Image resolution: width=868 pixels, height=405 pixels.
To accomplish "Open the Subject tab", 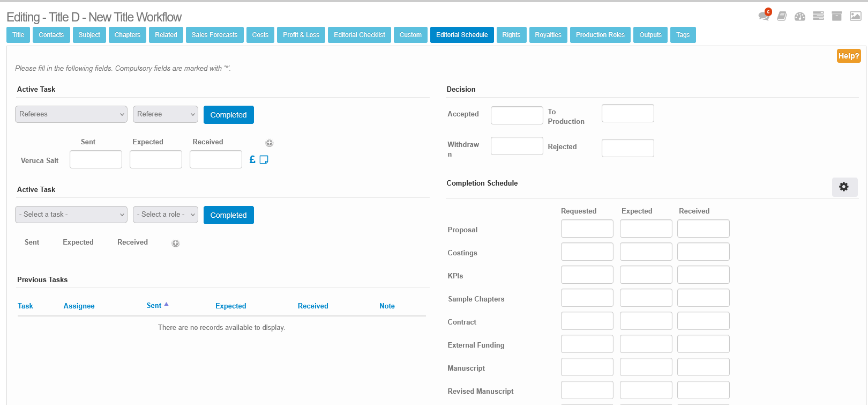I will click(89, 35).
